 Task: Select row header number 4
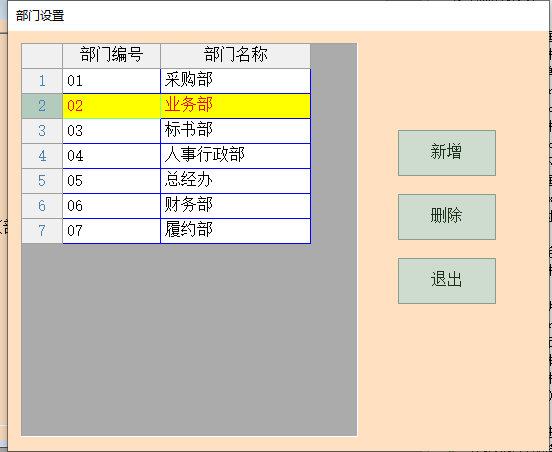tap(42, 156)
